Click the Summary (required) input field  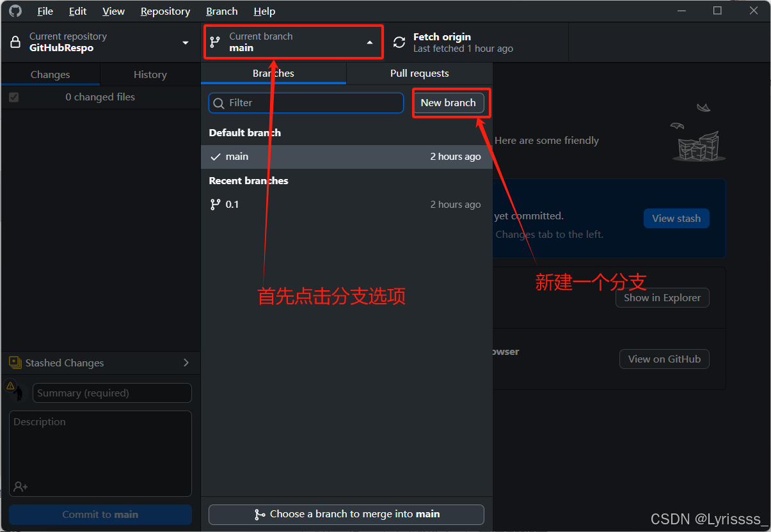[x=112, y=393]
